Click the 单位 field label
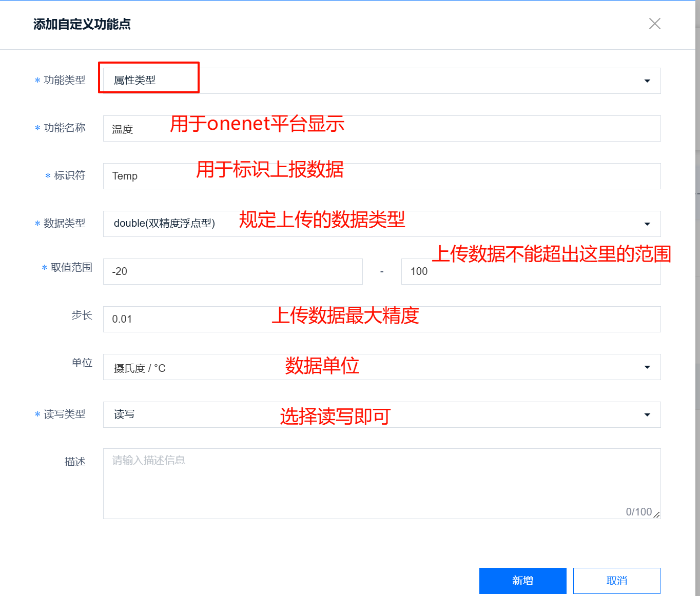 click(82, 363)
